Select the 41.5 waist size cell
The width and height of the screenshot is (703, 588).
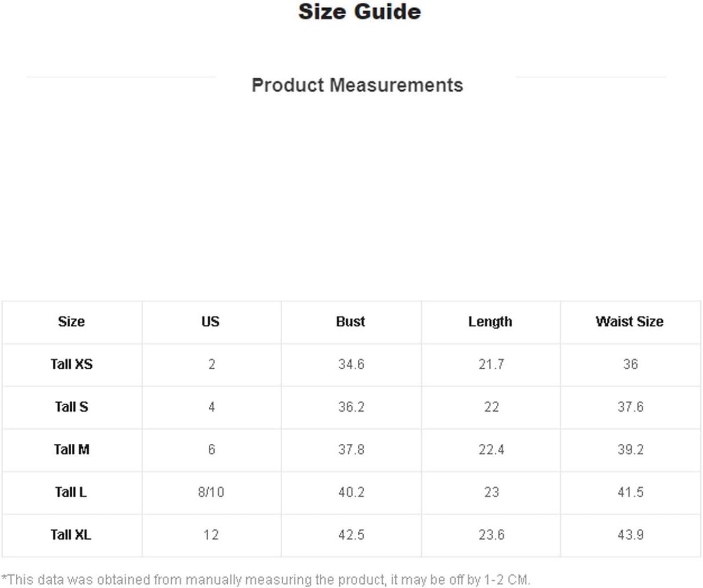coord(631,492)
